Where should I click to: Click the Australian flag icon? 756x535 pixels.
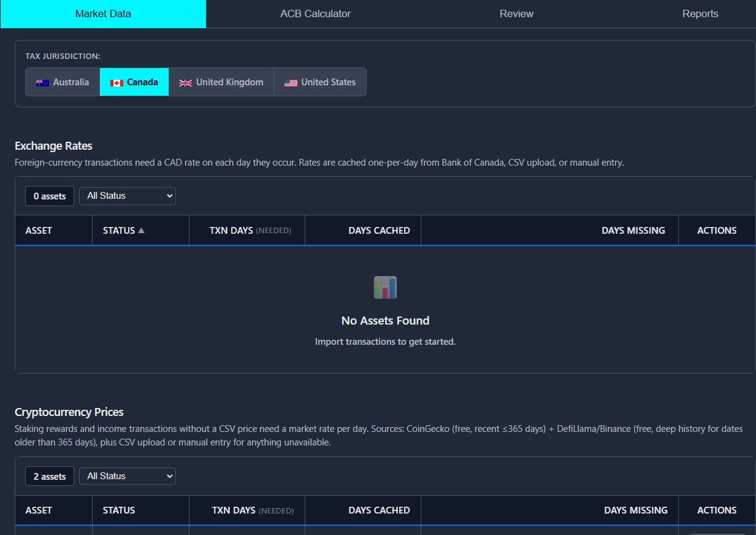(x=42, y=83)
